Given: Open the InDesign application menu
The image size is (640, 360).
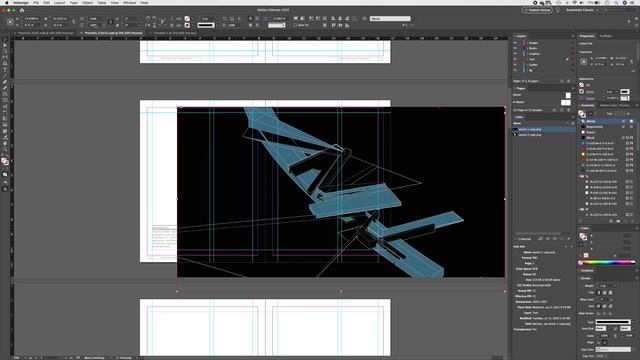Looking at the screenshot, I should click(21, 2).
